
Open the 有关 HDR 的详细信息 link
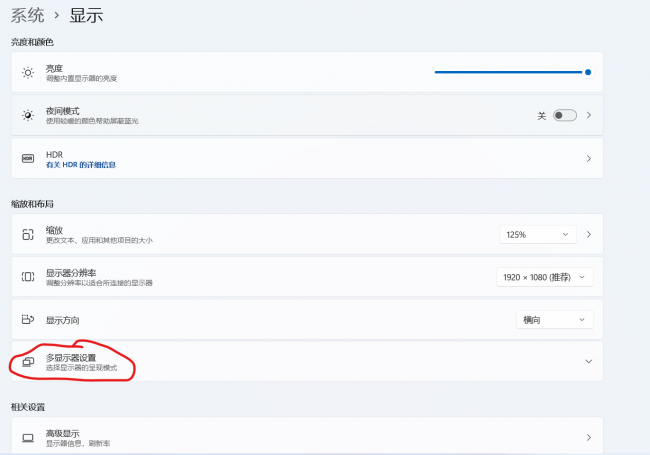pos(81,165)
